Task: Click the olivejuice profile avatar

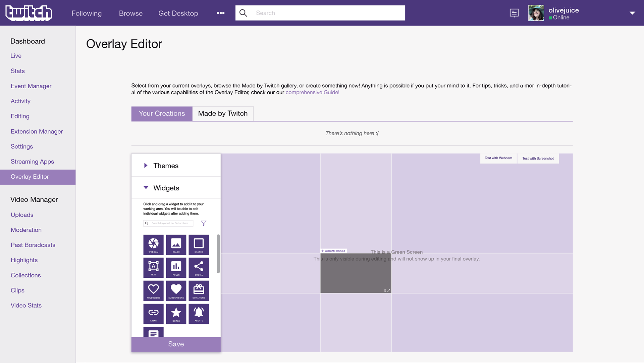Action: [536, 13]
